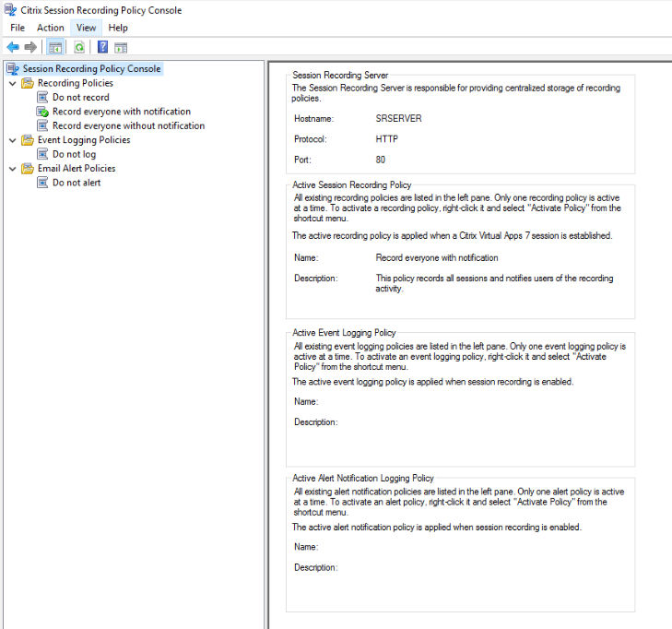672x629 pixels.
Task: Click the Port: label
Action: coord(302,160)
